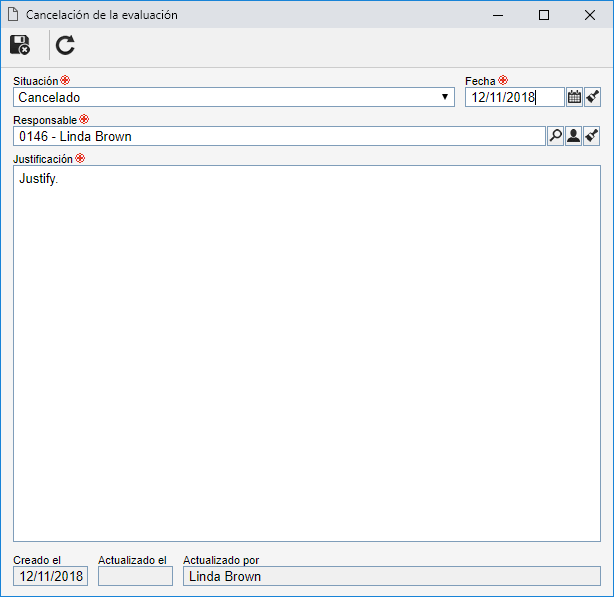Click the Responsable field with Linda Brown
This screenshot has width=614, height=597.
pyautogui.click(x=279, y=136)
